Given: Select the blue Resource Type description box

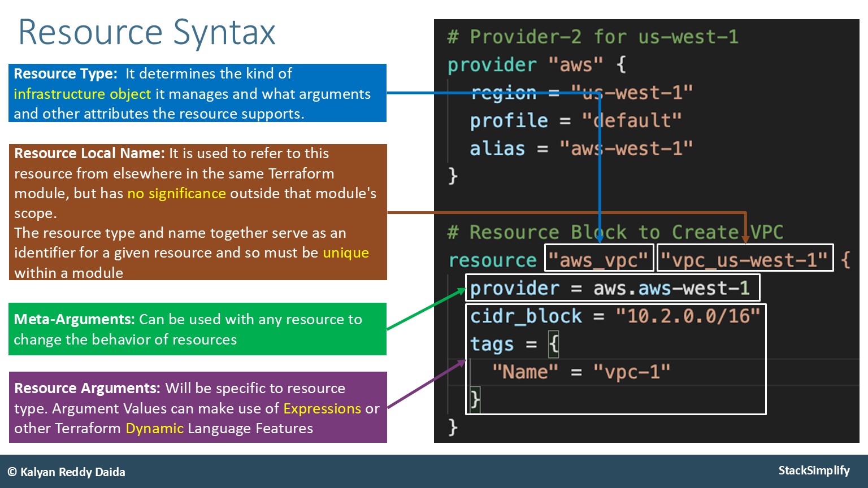Looking at the screenshot, I should [x=197, y=93].
